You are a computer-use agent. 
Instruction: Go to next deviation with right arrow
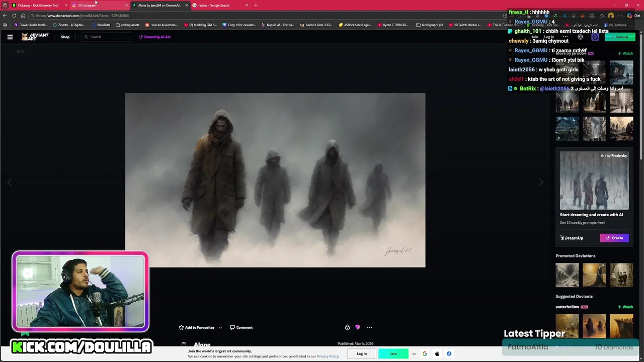pos(541,183)
